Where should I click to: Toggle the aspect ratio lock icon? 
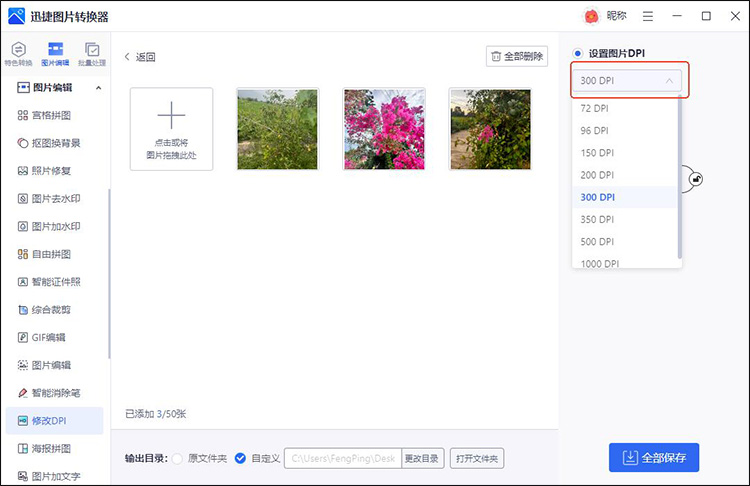tap(695, 179)
